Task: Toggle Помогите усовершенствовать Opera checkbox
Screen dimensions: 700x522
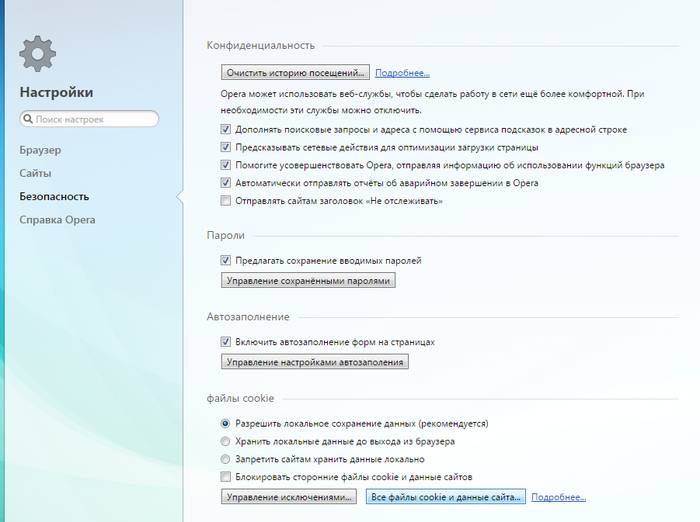Action: click(x=225, y=165)
